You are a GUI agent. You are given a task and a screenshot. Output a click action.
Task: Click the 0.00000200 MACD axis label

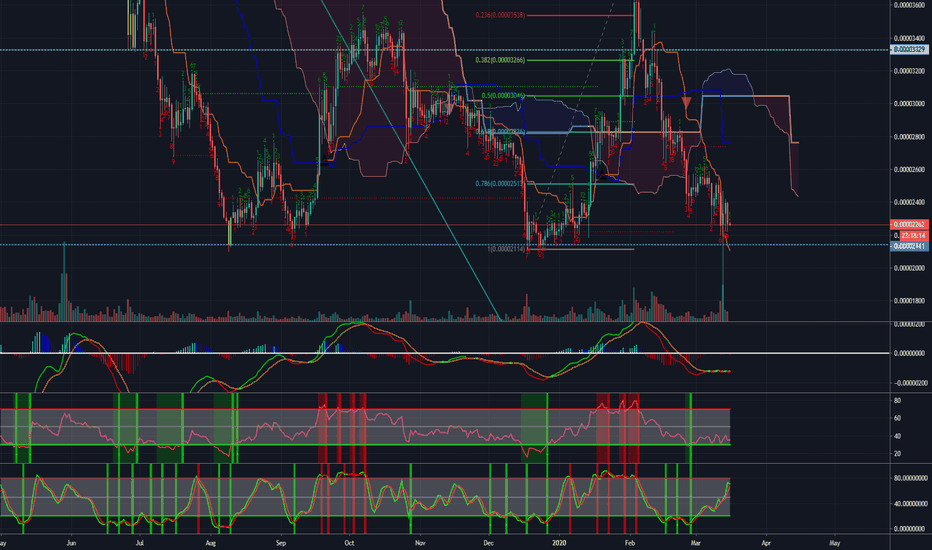909,325
